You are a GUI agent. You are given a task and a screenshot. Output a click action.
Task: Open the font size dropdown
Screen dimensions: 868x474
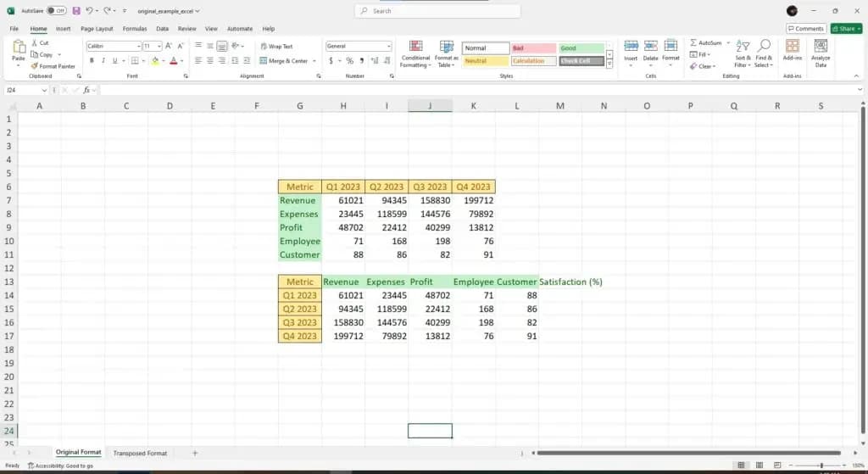coord(159,46)
